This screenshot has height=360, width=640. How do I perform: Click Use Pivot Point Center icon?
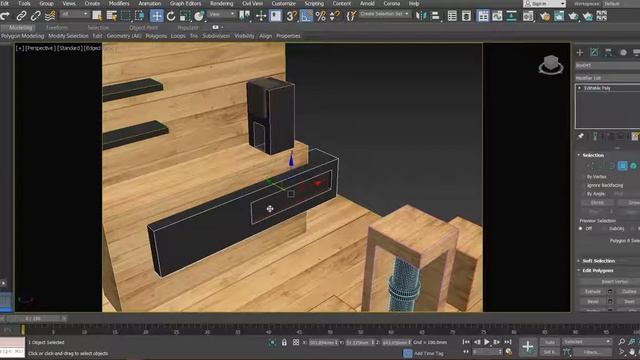(244, 16)
